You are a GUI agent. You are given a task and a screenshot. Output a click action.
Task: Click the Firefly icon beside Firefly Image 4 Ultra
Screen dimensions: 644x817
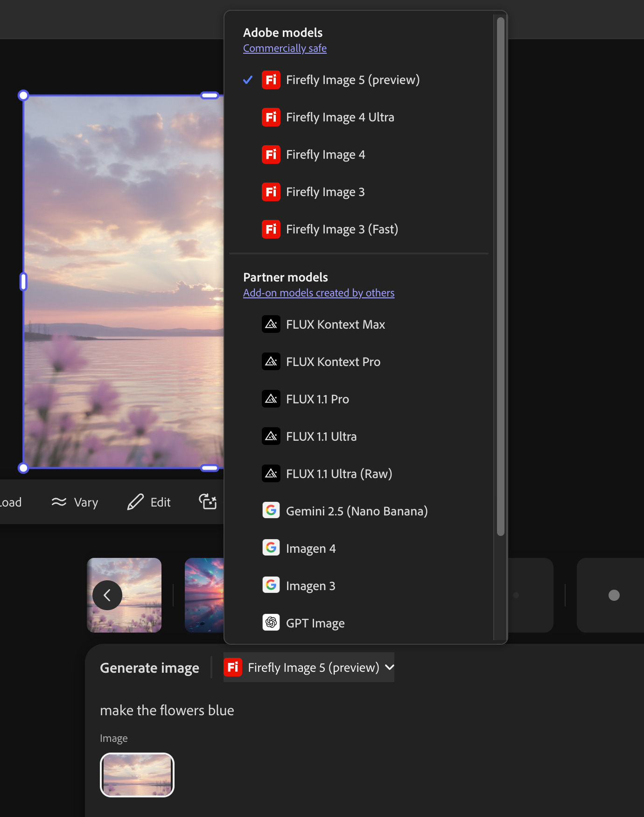coord(271,117)
